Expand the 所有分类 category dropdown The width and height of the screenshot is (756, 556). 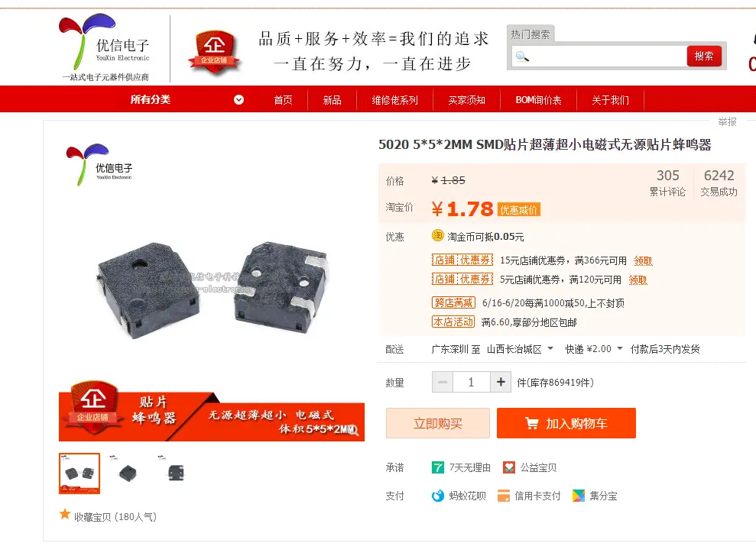coord(238,100)
